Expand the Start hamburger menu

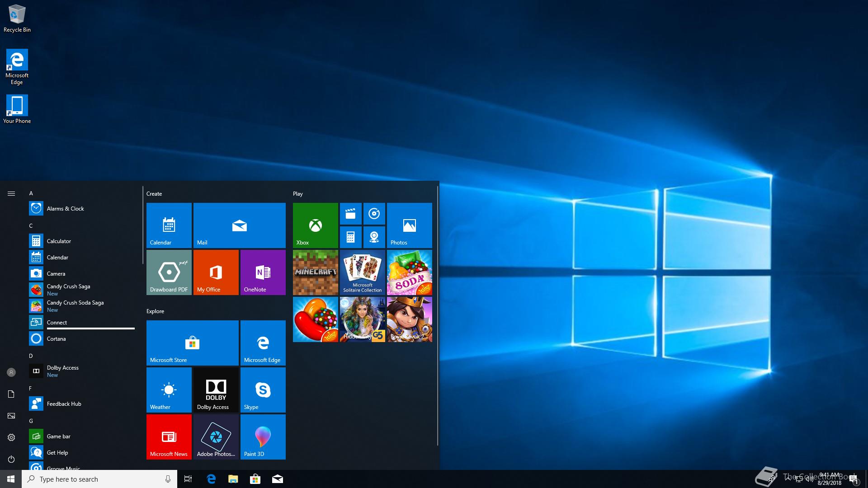[11, 193]
